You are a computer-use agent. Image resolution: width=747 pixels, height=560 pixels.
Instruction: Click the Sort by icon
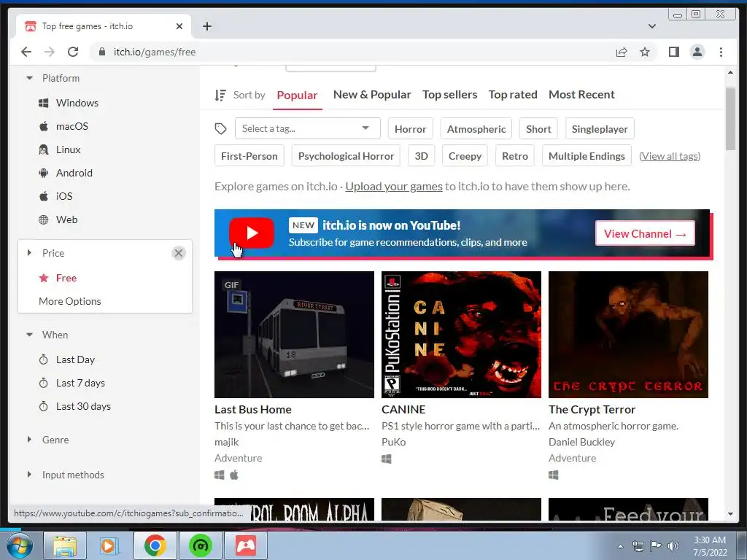pyautogui.click(x=220, y=95)
